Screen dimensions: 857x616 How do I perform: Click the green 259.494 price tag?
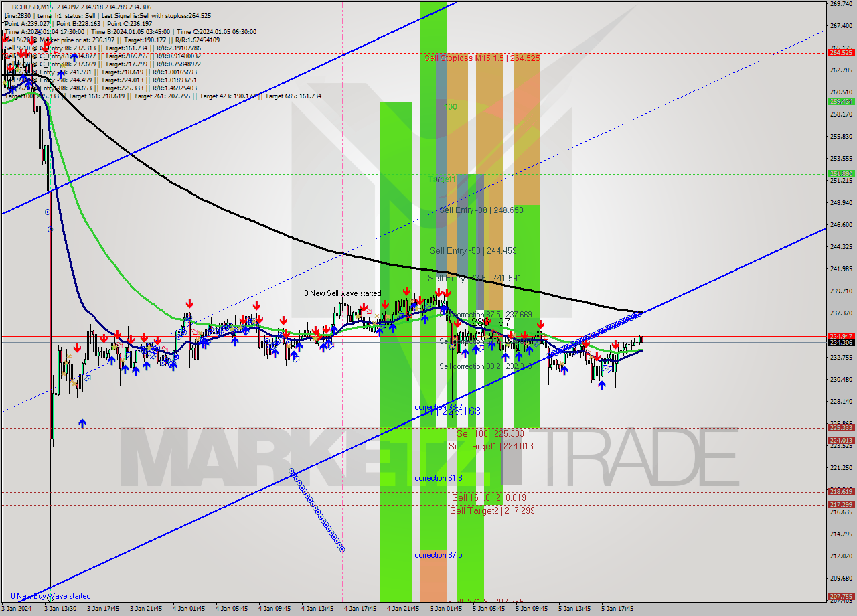841,101
